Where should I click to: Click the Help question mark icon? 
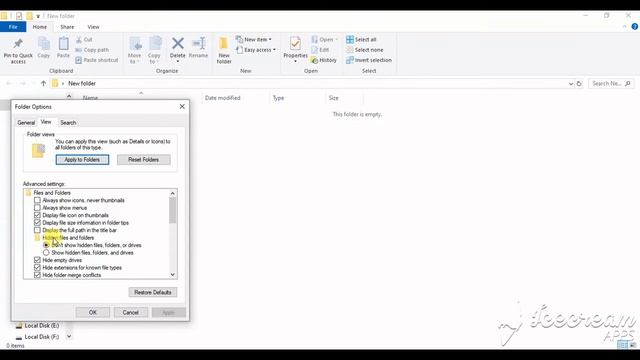pos(634,27)
